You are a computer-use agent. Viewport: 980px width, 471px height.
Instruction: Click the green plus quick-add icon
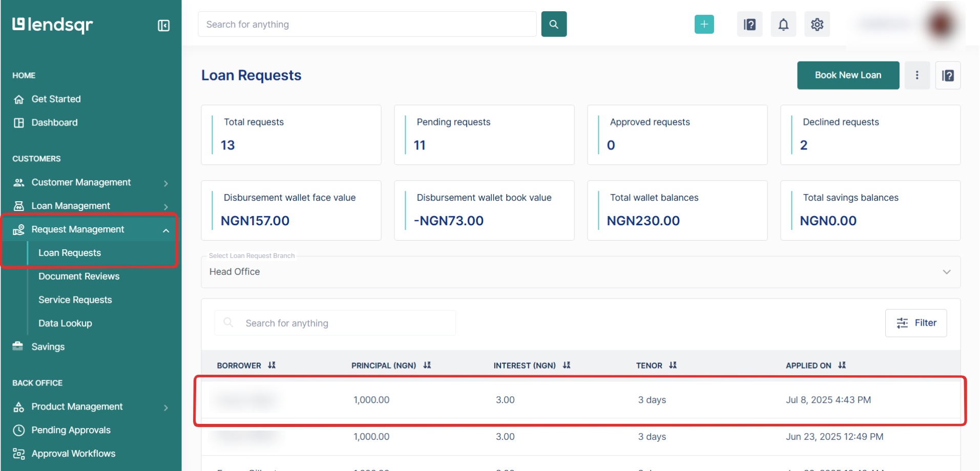pyautogui.click(x=704, y=24)
